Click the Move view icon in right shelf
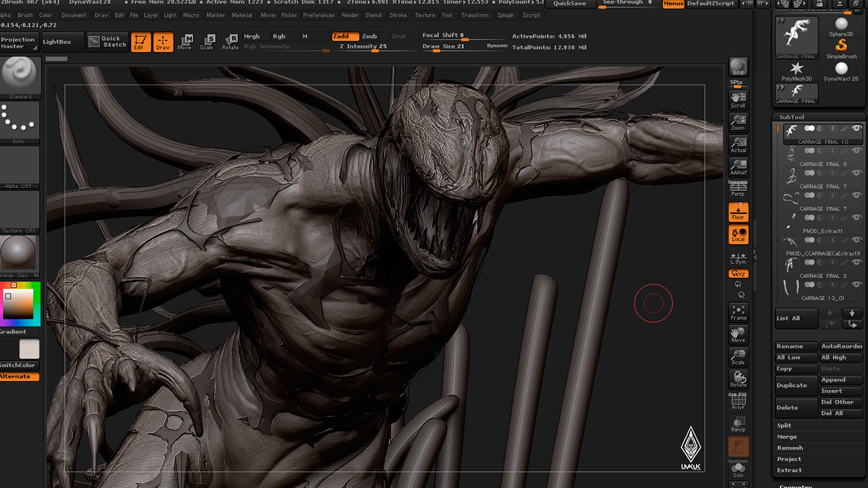 click(738, 335)
